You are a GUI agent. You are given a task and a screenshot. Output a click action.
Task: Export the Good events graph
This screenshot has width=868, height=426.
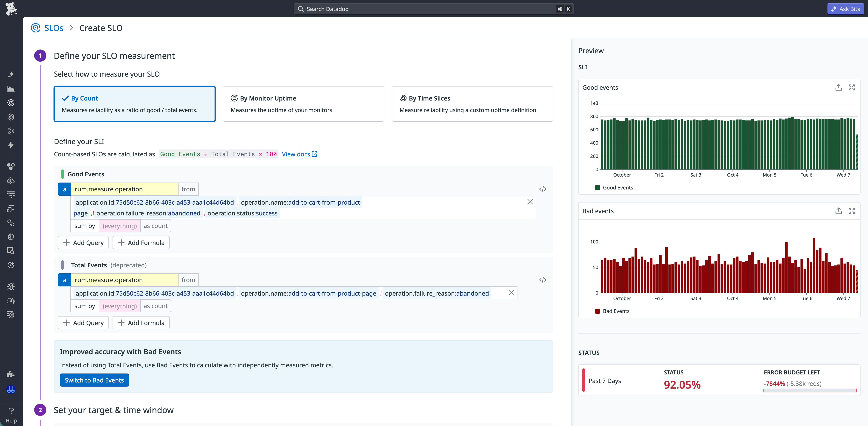[x=839, y=88]
